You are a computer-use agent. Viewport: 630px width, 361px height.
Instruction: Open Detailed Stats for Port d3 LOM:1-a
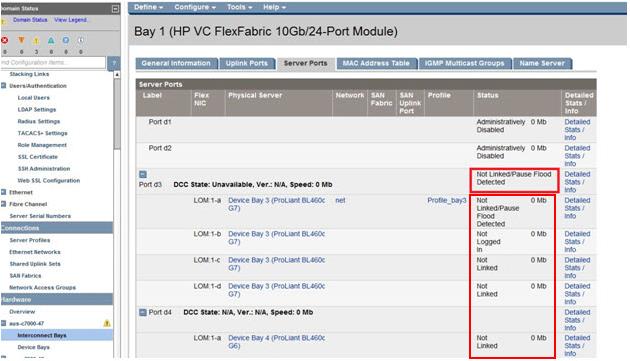point(577,208)
